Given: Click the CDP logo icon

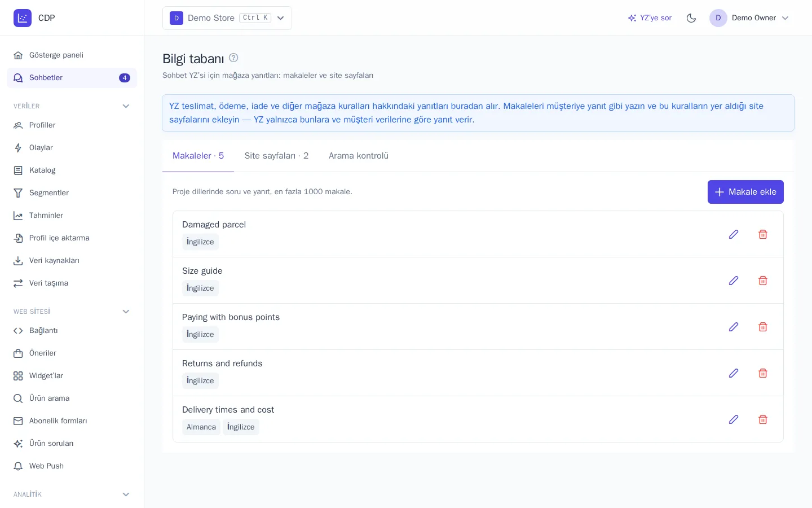Looking at the screenshot, I should [23, 18].
